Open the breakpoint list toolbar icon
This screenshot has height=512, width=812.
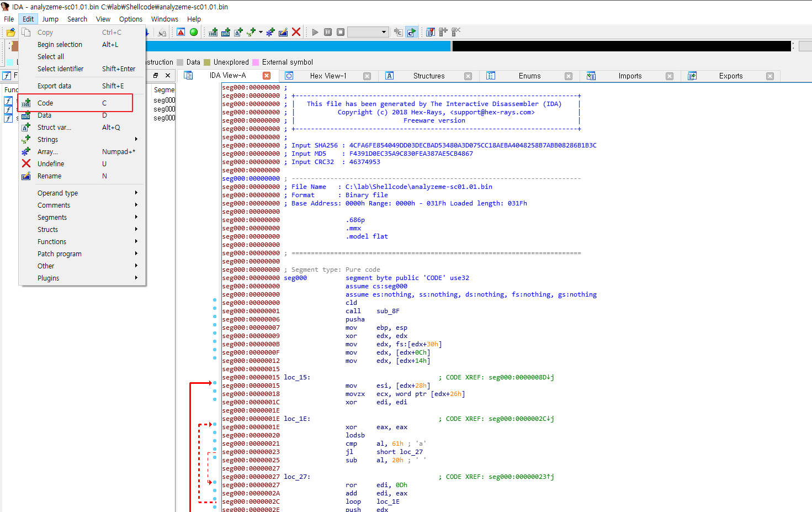[431, 32]
